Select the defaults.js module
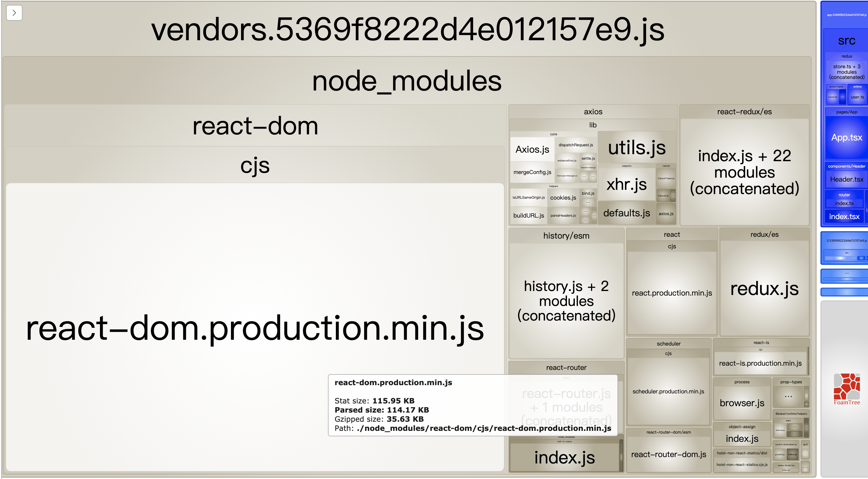The image size is (868, 479). [626, 213]
